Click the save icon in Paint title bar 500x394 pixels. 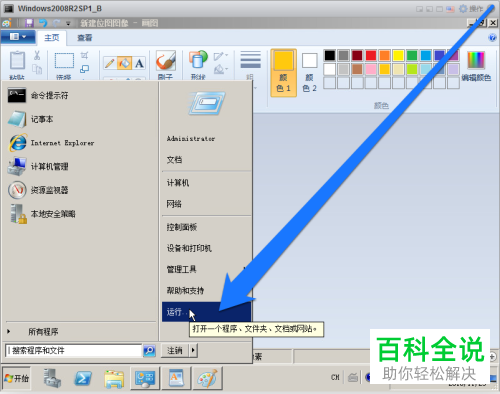click(x=29, y=23)
